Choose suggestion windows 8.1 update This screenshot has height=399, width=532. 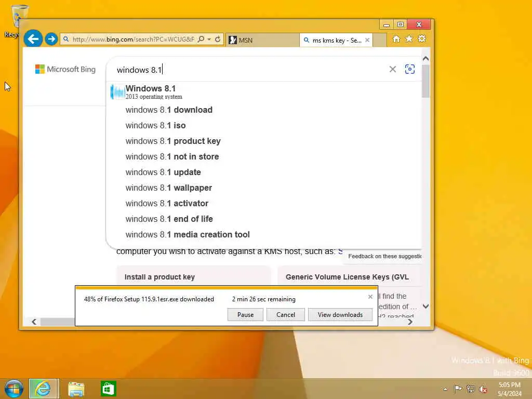[x=264, y=172]
